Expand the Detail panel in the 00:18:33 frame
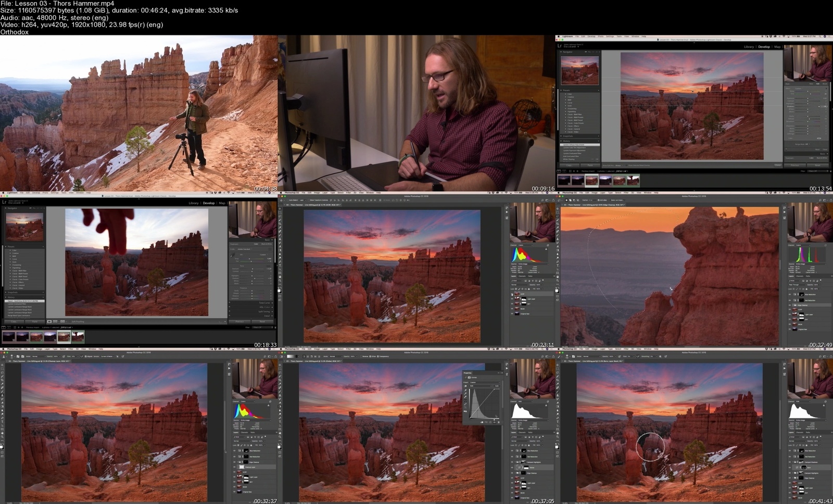 [267, 316]
